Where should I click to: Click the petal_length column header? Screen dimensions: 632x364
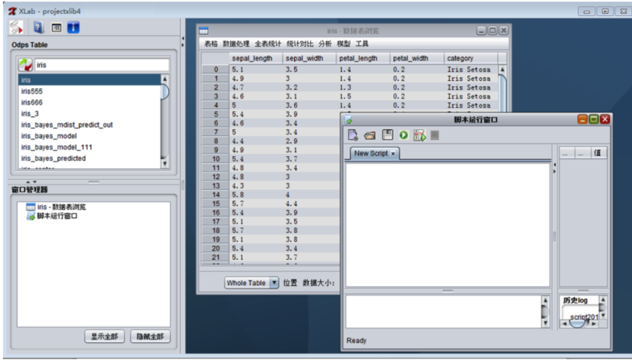click(363, 58)
